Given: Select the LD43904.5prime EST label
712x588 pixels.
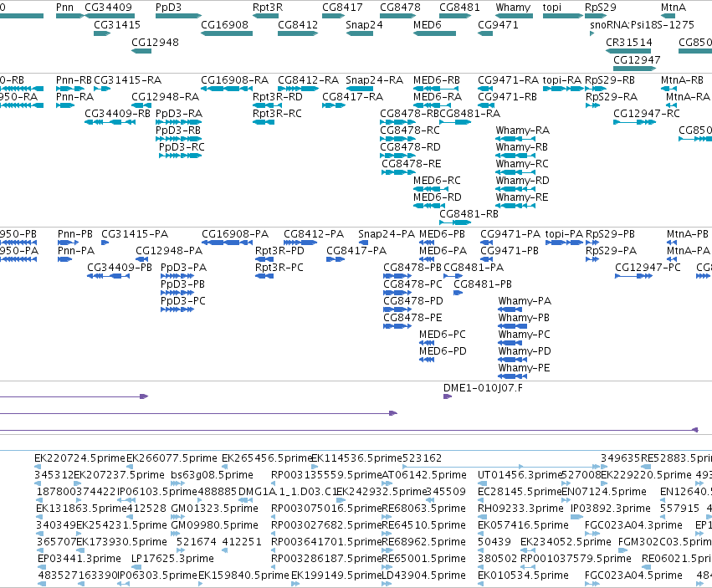Looking at the screenshot, I should pyautogui.click(x=423, y=575).
